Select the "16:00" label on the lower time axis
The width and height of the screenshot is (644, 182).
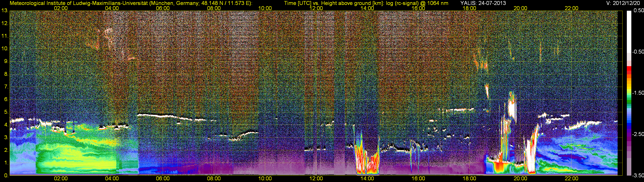tap(418, 179)
